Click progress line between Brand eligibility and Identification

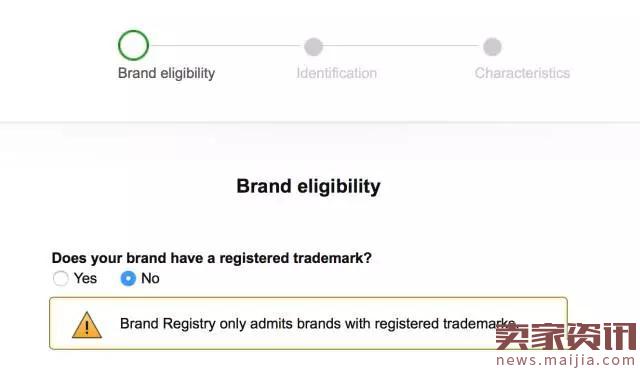coord(227,46)
